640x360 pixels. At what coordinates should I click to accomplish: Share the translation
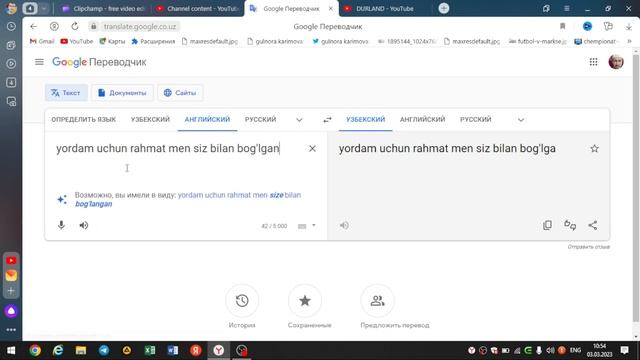pos(593,225)
